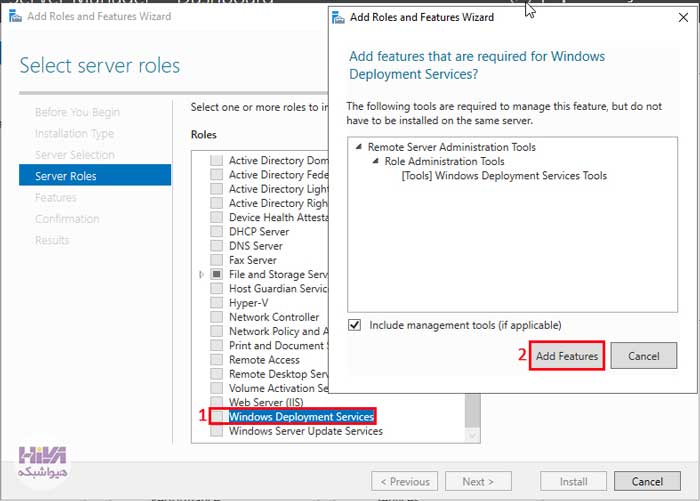Image resolution: width=700 pixels, height=501 pixels.
Task: Check the Network Controller role
Action: point(217,317)
